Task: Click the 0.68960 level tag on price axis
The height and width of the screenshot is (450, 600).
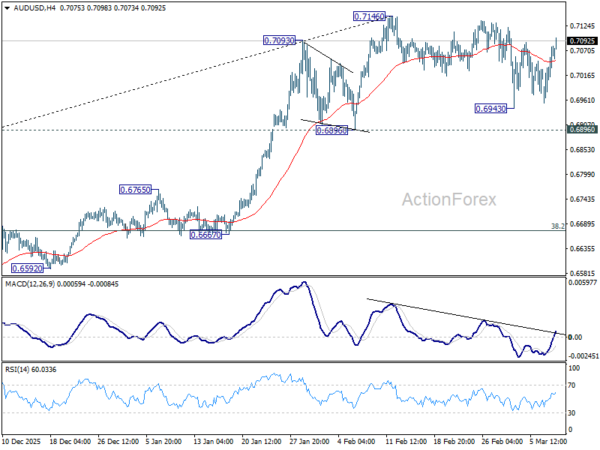Action: tap(582, 130)
